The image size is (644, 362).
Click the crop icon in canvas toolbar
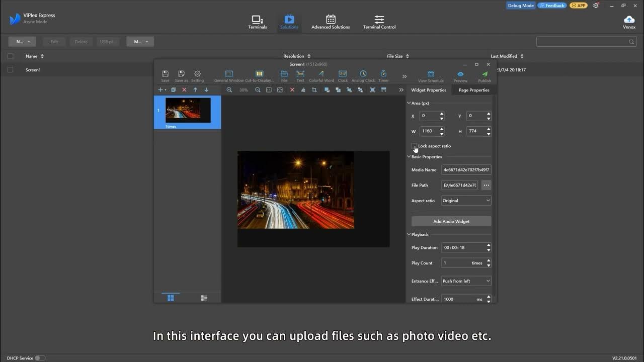click(x=314, y=90)
